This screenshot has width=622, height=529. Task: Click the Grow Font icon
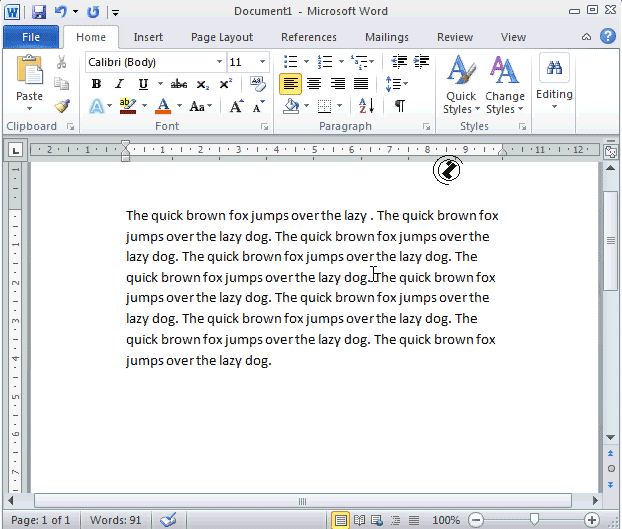pyautogui.click(x=236, y=106)
